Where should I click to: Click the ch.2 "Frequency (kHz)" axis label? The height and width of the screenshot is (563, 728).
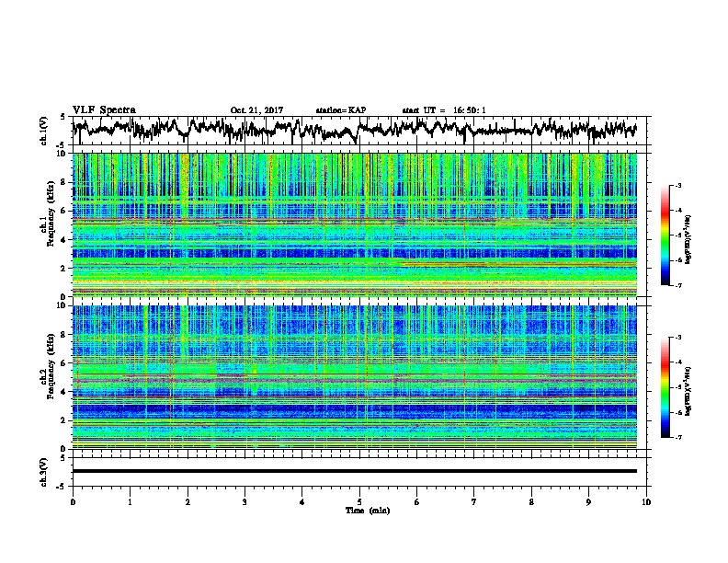coord(51,366)
